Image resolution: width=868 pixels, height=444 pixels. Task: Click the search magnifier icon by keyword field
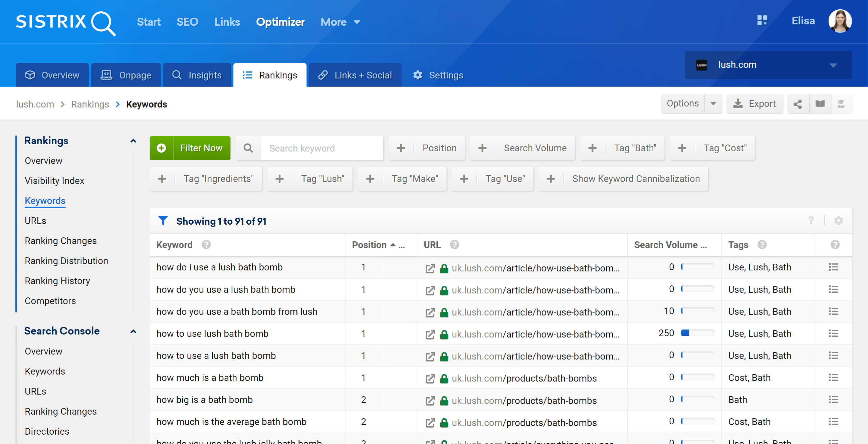click(x=248, y=148)
